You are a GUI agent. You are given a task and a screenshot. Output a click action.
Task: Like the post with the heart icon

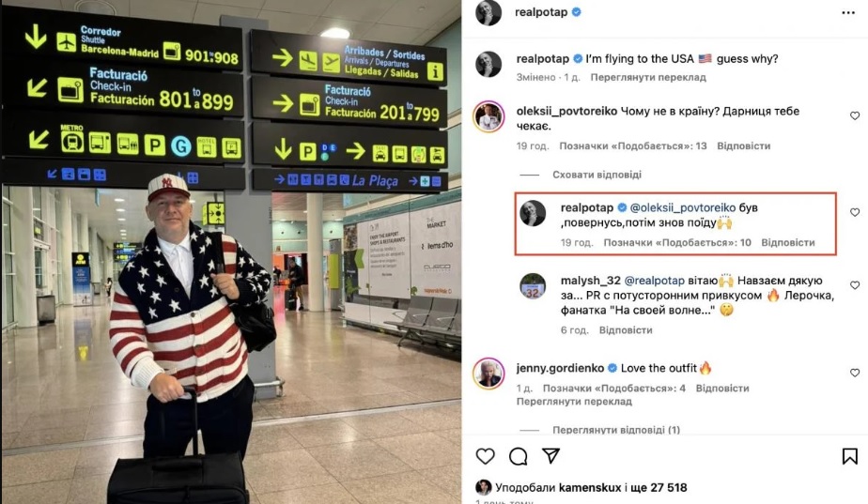pos(485,456)
